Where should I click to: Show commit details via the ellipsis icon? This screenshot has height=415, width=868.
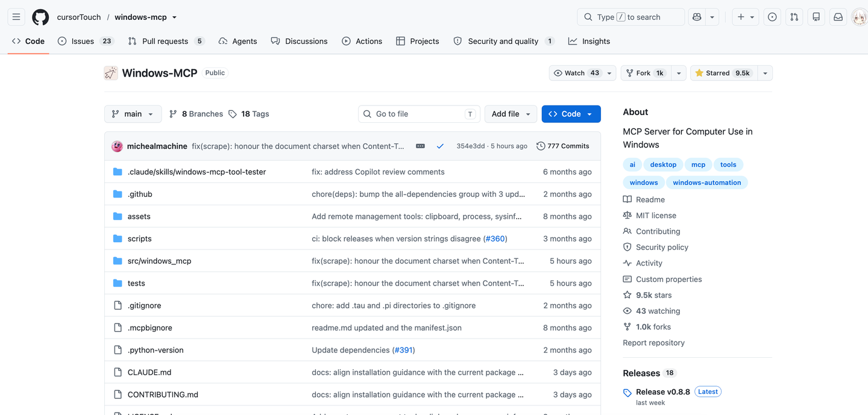(420, 146)
